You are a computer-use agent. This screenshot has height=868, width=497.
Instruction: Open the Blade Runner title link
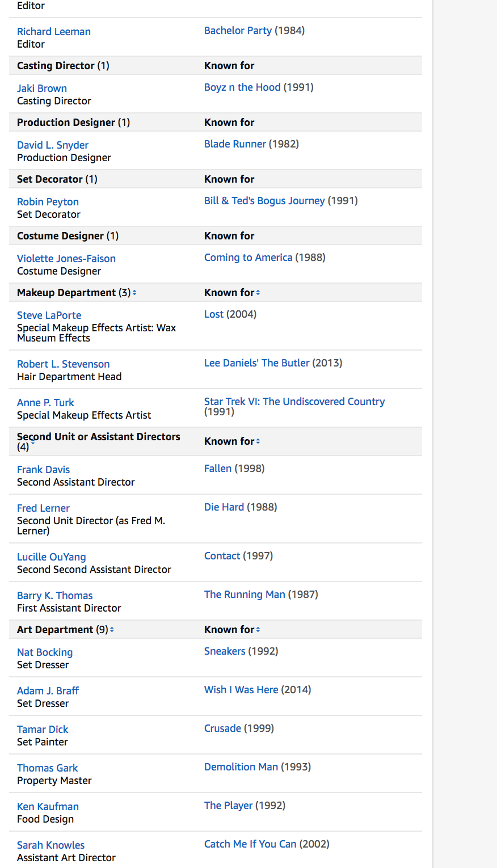235,144
